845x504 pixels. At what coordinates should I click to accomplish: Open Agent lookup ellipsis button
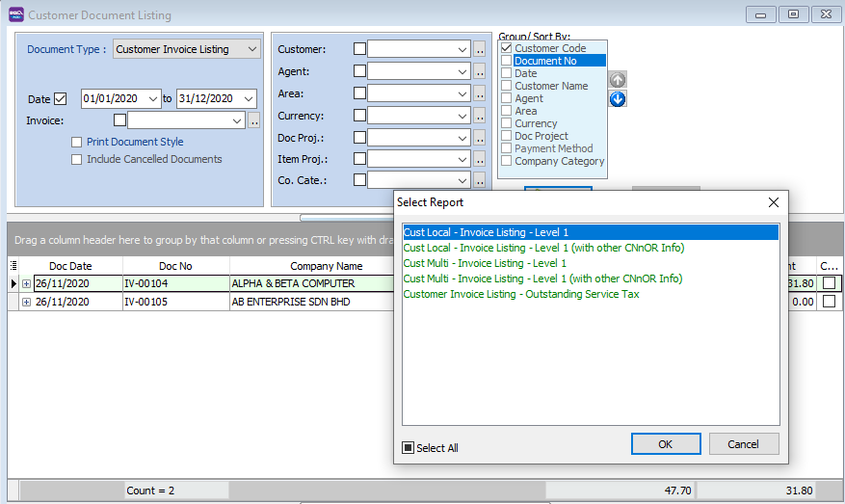pyautogui.click(x=479, y=71)
